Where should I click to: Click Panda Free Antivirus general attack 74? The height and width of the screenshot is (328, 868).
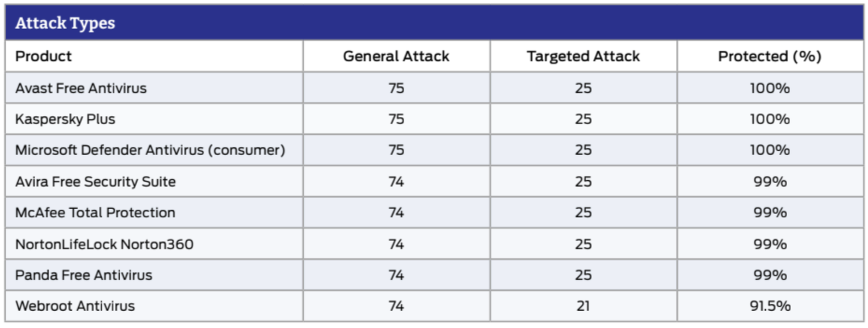coord(396,275)
